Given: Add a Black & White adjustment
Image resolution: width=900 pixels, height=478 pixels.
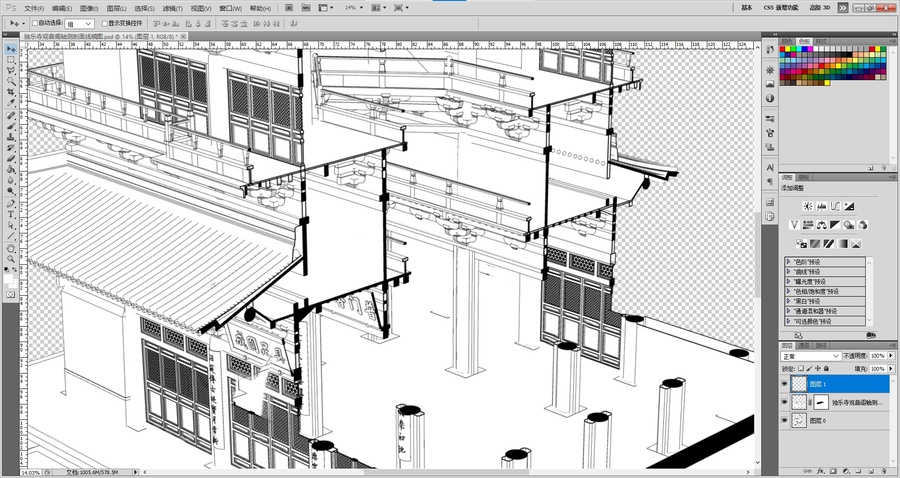Looking at the screenshot, I should coord(835,225).
